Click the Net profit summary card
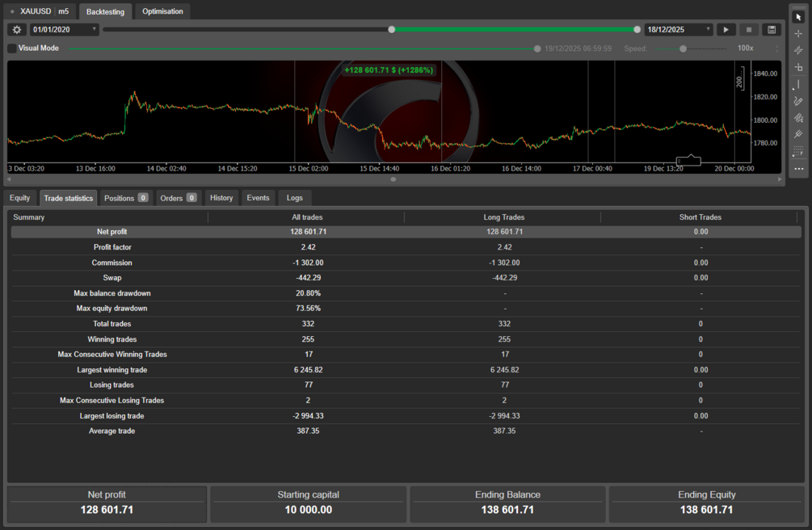This screenshot has height=530, width=812. click(x=107, y=503)
